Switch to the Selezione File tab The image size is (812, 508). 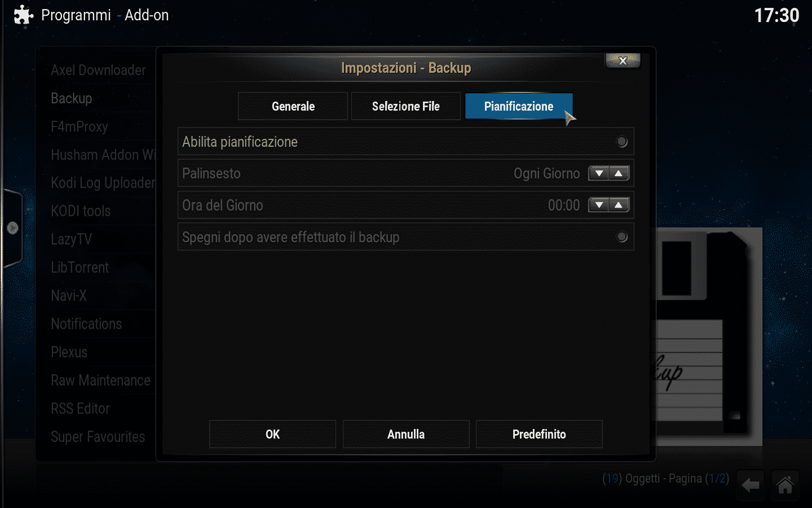[406, 106]
